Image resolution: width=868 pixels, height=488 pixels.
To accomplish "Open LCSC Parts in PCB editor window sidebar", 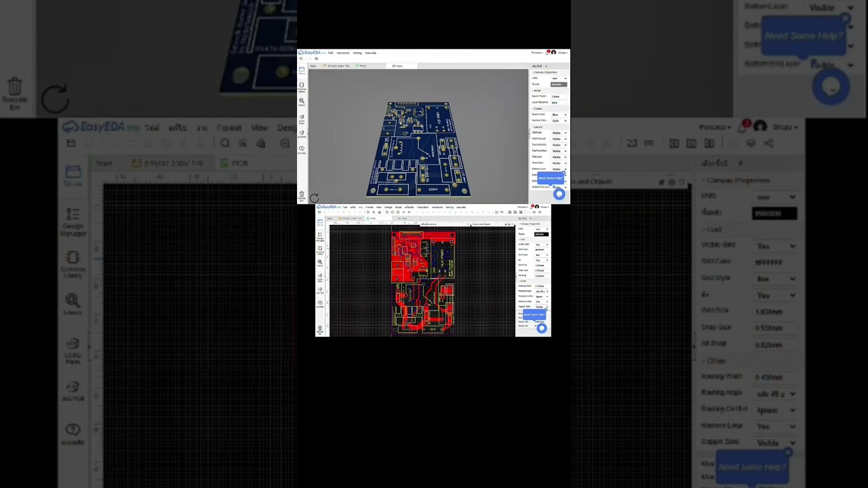I will [320, 277].
